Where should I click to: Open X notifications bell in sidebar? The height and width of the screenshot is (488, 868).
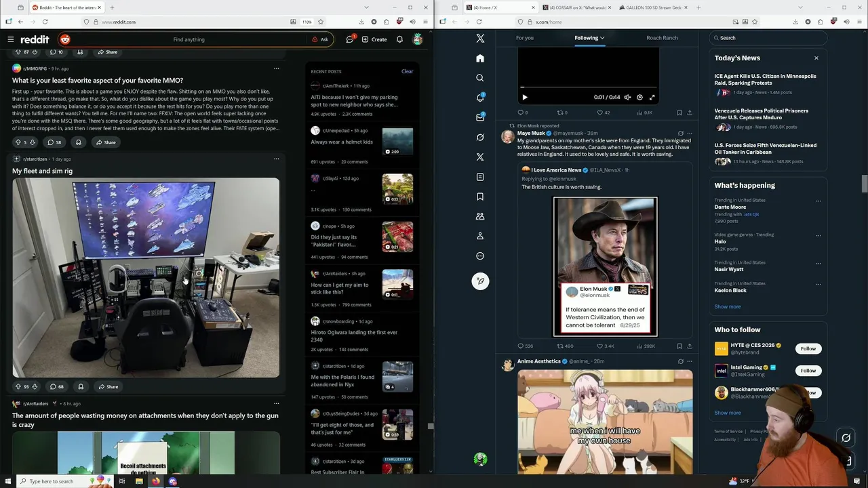point(480,98)
